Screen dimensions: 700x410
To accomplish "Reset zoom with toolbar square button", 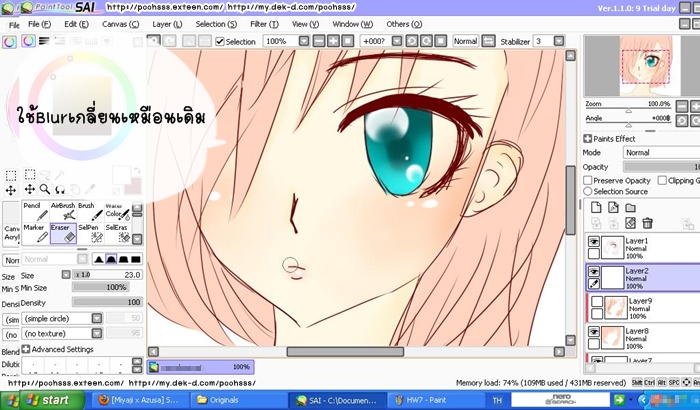I will point(348,41).
